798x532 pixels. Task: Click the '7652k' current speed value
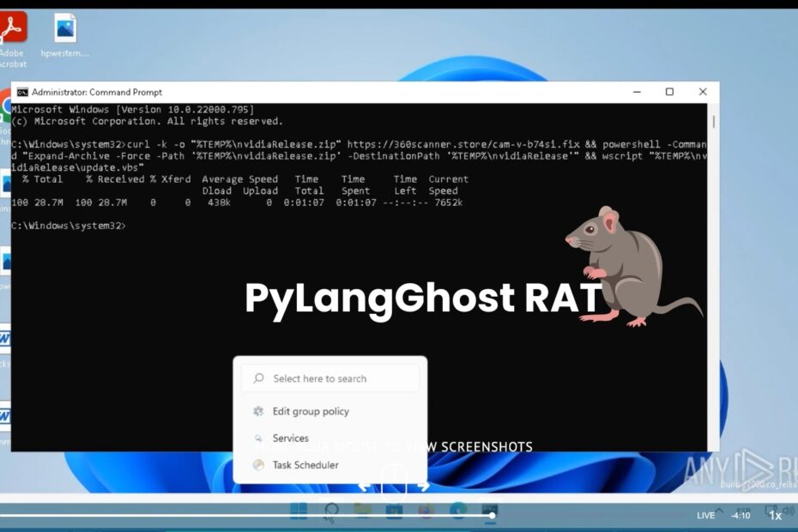449,203
